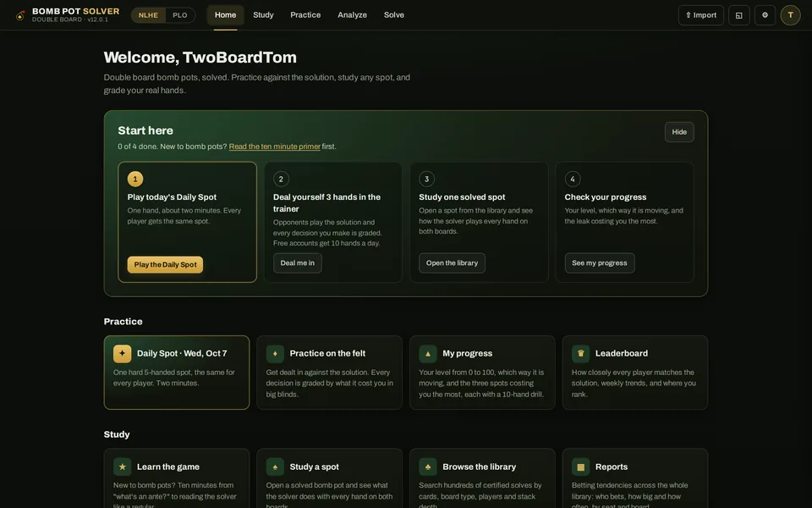Click the Bomb Pot Solver logo icon
This screenshot has width=812, height=508.
20,15
